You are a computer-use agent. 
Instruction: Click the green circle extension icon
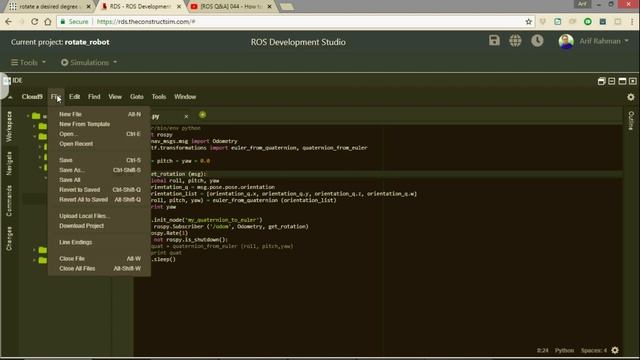click(588, 22)
